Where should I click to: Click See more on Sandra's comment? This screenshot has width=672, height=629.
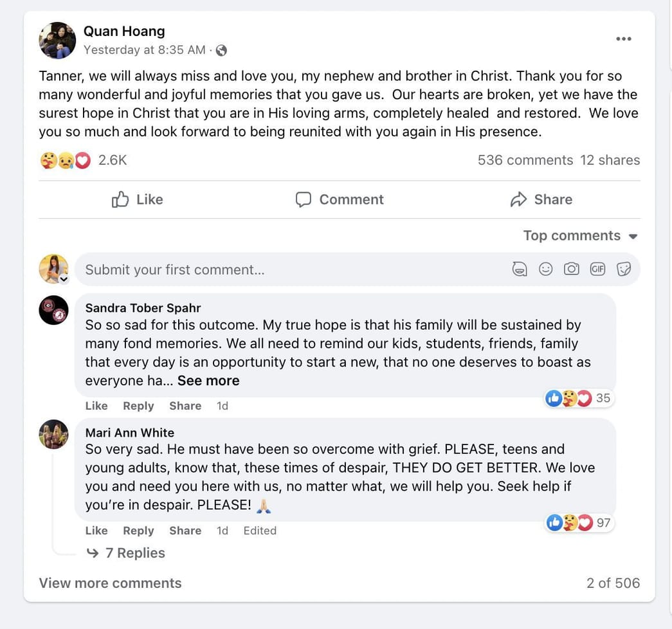pyautogui.click(x=208, y=380)
